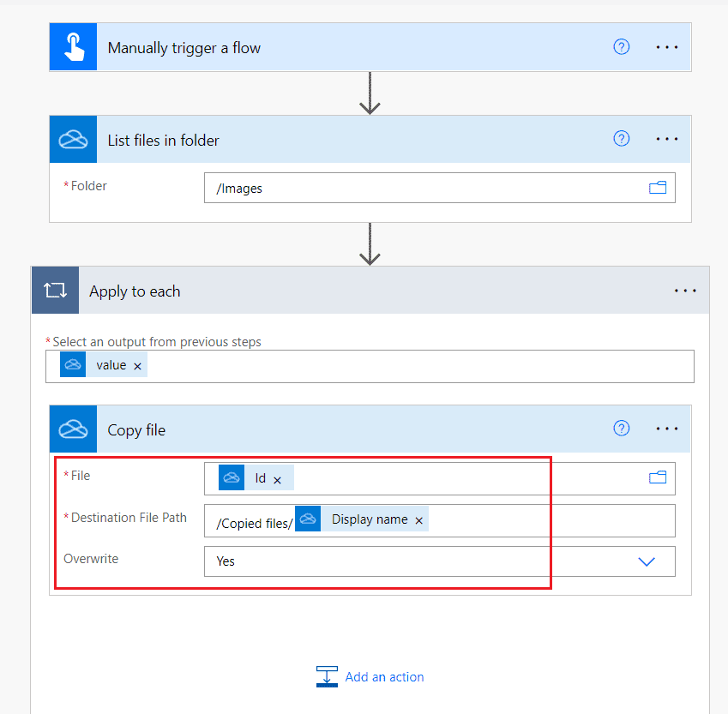Open the more options menu for List files in folder

point(667,139)
